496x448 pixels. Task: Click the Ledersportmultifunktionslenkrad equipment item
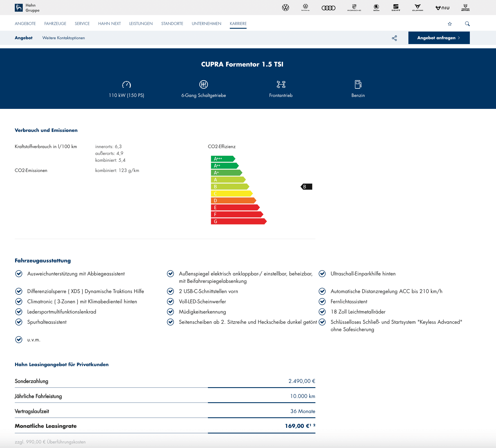(62, 312)
